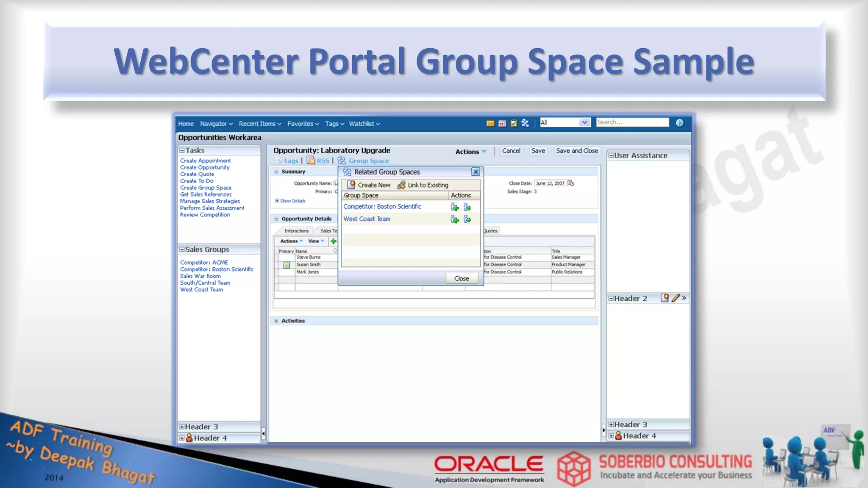Click the Link to Existing chain icon
This screenshot has height=488, width=868.
point(401,185)
